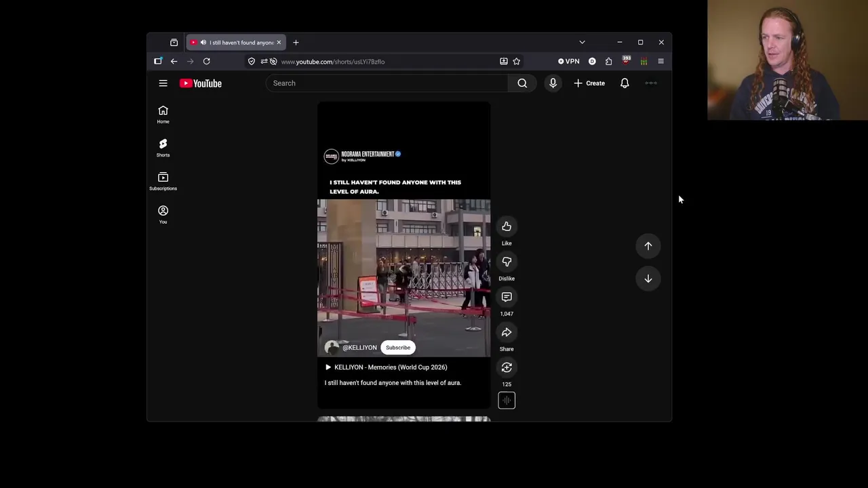Focus the YouTube search field
This screenshot has height=488, width=868.
tap(387, 83)
